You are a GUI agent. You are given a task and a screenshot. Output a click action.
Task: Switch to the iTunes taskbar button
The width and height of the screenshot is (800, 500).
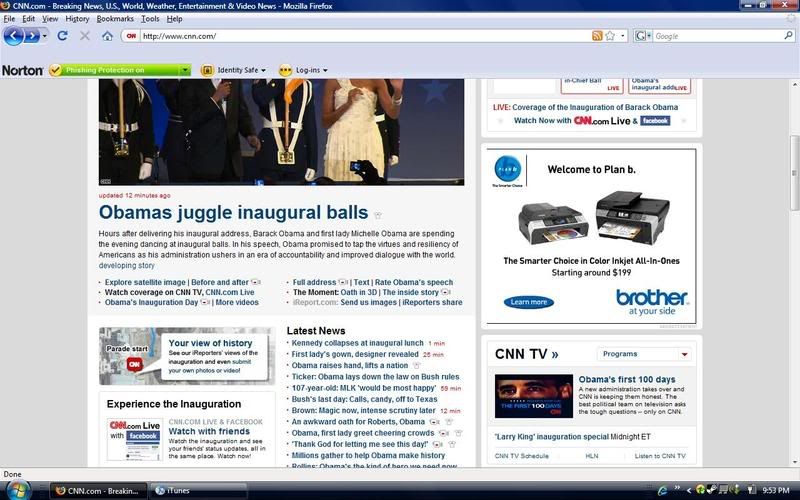(199, 491)
